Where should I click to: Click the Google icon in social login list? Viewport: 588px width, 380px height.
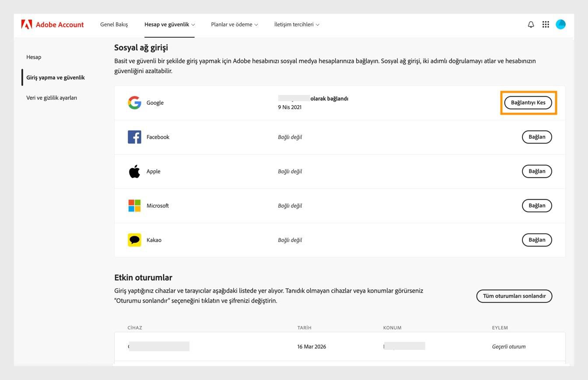pos(134,102)
